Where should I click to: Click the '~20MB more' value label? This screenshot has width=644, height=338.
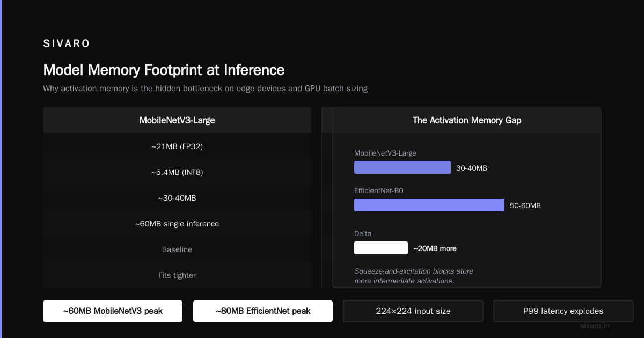435,248
